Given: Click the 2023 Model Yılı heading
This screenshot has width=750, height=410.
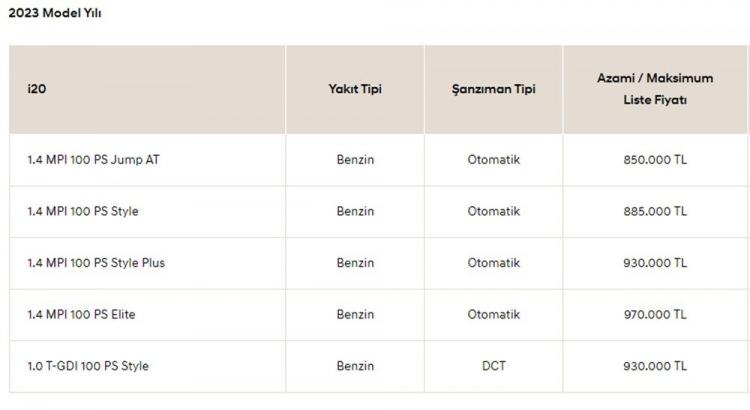Looking at the screenshot, I should click(55, 13).
